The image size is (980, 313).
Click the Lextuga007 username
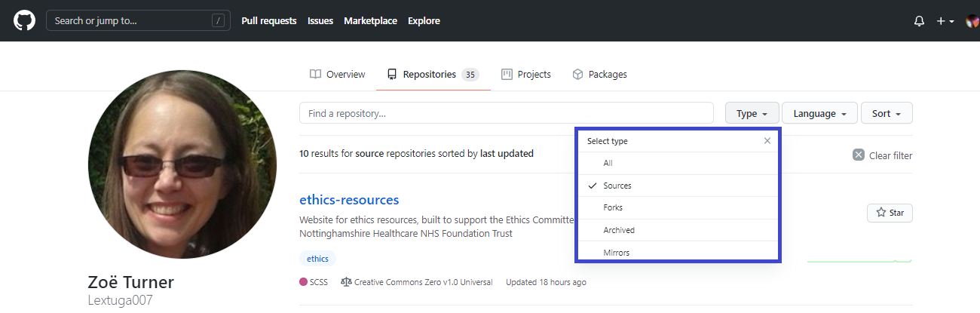coord(121,300)
